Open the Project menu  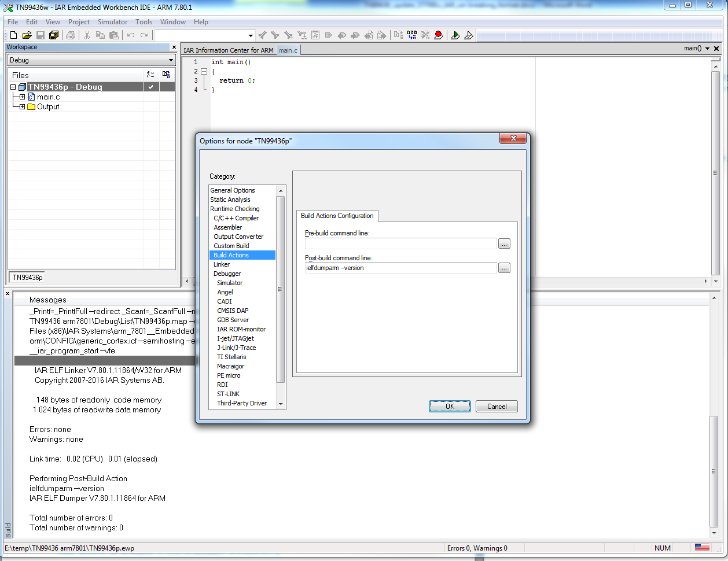[79, 22]
